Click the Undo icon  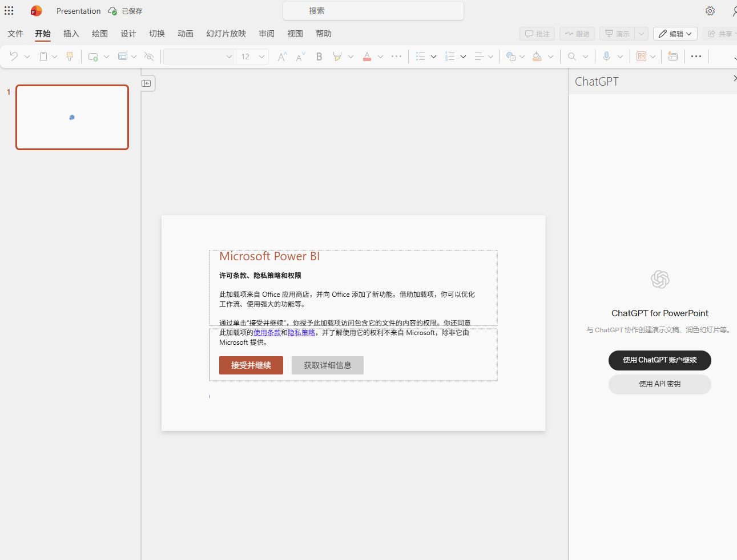[14, 57]
